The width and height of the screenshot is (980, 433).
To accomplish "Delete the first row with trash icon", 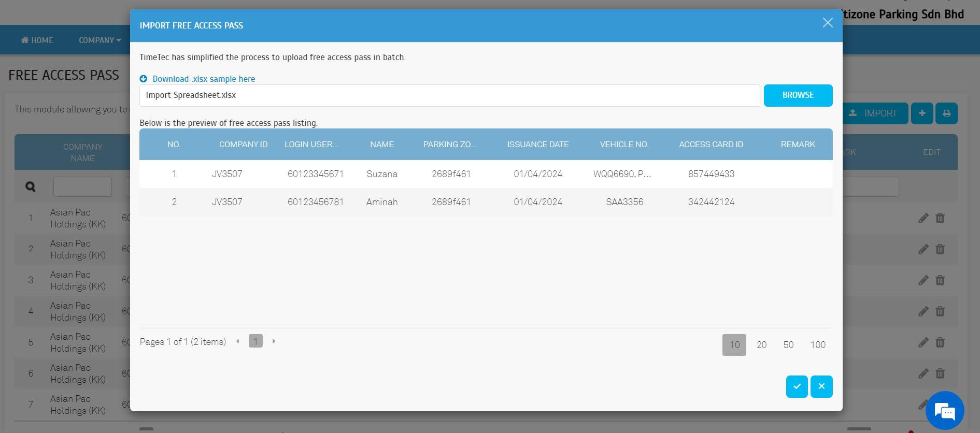I will pos(940,218).
